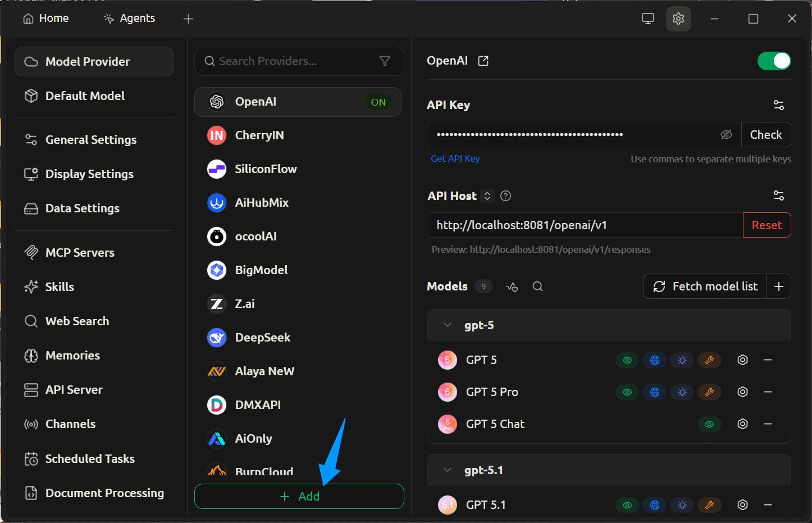Open the provider filter funnel icon
This screenshot has width=812, height=523.
[385, 61]
